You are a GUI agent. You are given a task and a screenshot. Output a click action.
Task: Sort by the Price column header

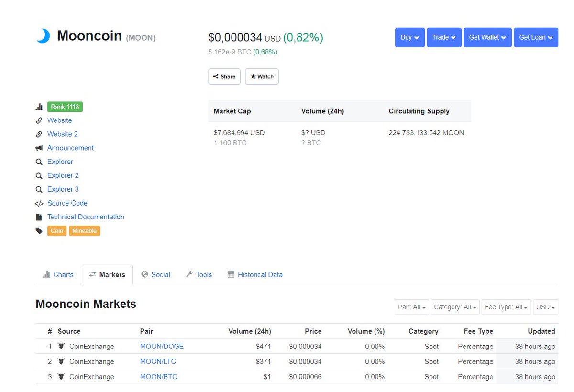coord(313,331)
